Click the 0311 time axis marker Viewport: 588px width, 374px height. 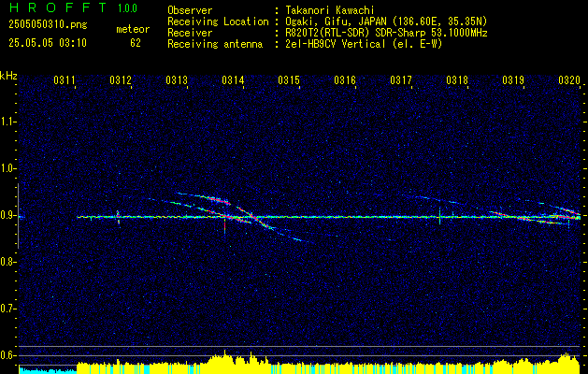65,80
